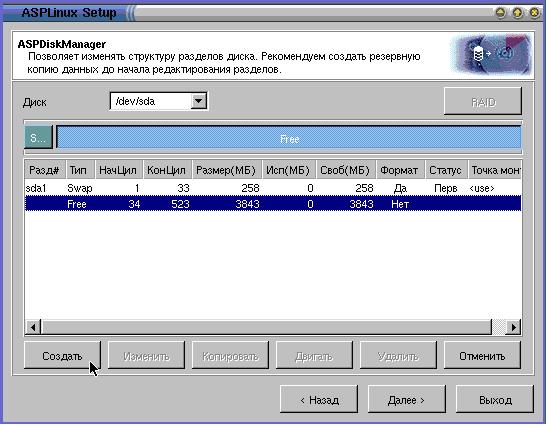Click the <use> mount point cell
Viewport: 549px width, 427px height.
(x=482, y=188)
